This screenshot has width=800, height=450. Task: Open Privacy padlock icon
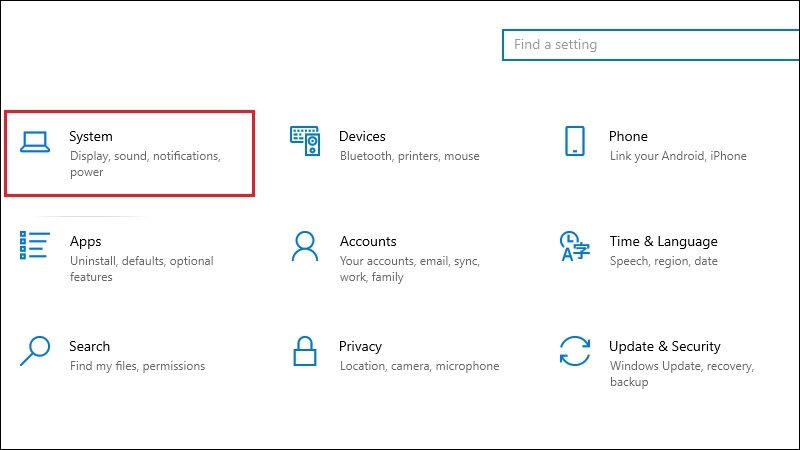coord(305,351)
